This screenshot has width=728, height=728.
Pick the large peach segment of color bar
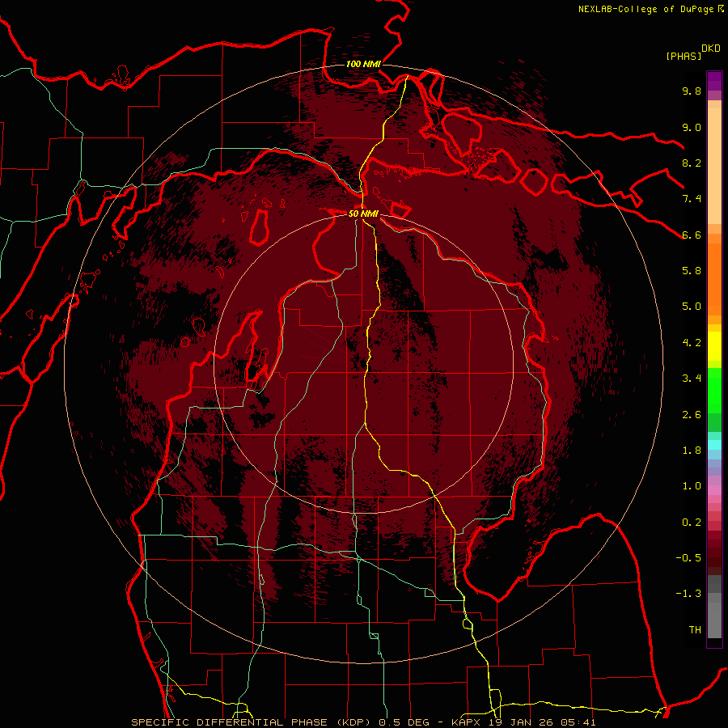714,166
